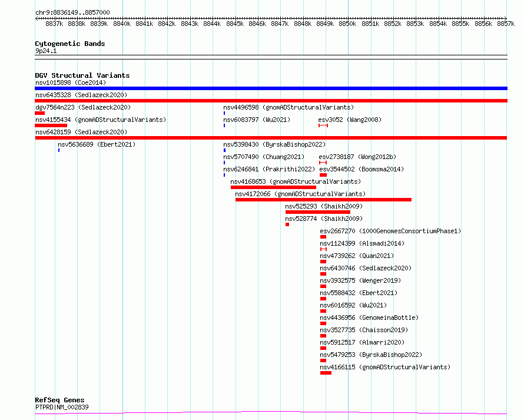
Task: Click the 9p24.1 cytogenetic band label
Action: tap(46, 51)
